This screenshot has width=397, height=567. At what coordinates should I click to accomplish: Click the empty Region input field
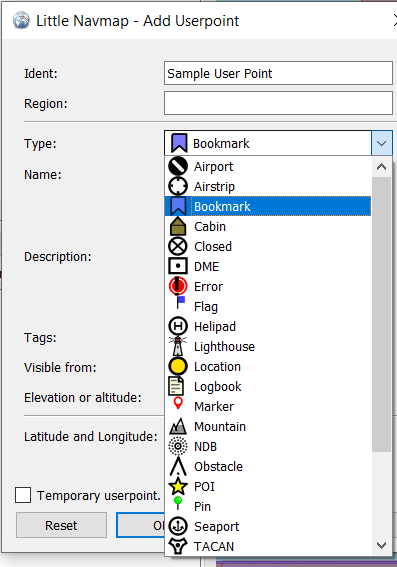(278, 103)
